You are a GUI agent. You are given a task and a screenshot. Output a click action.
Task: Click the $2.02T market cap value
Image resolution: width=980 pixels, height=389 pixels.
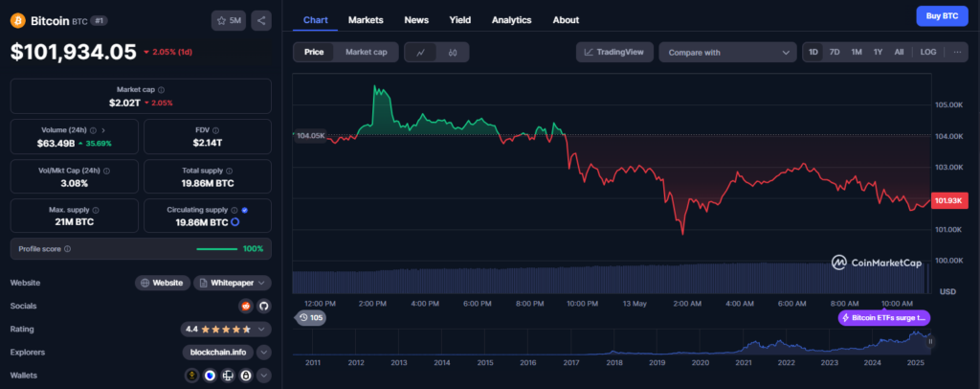[123, 103]
